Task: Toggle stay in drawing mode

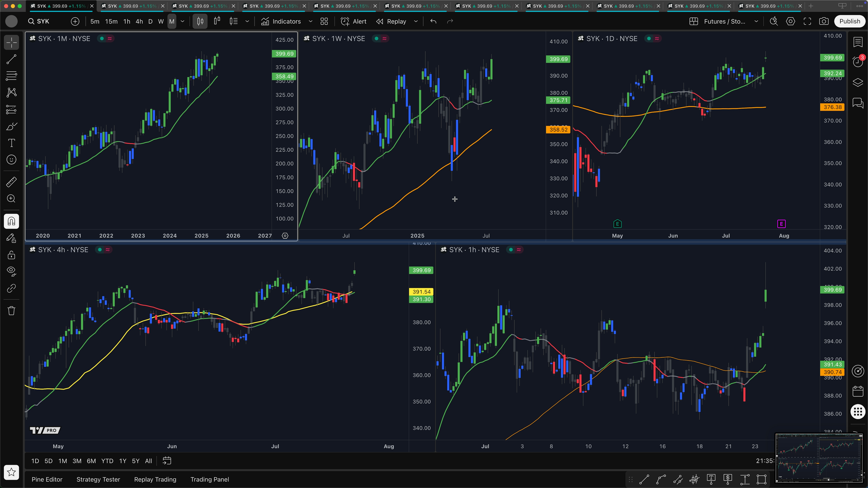Action: (x=12, y=238)
